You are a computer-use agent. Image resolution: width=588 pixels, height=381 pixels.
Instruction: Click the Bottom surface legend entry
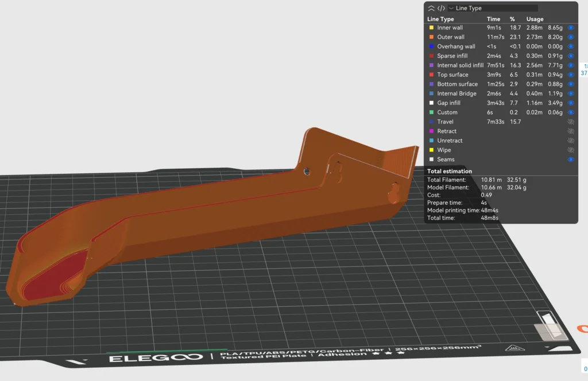pos(457,84)
